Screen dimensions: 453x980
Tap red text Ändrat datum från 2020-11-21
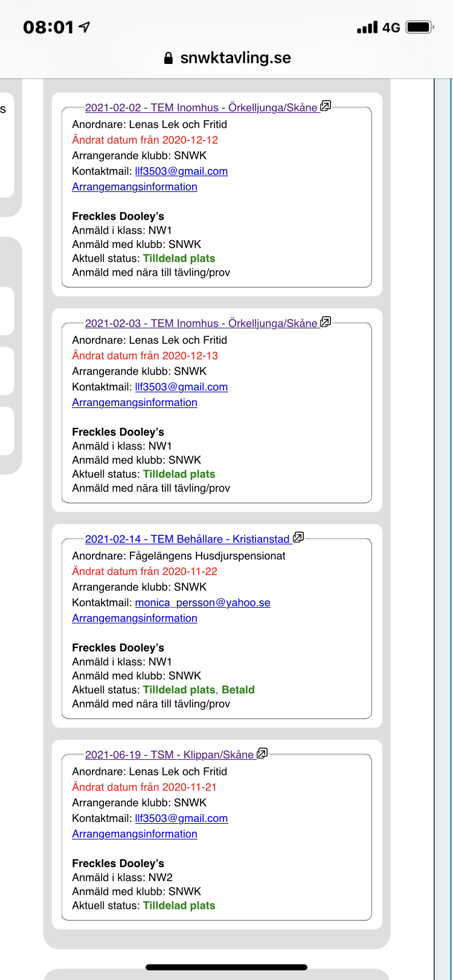pyautogui.click(x=144, y=787)
